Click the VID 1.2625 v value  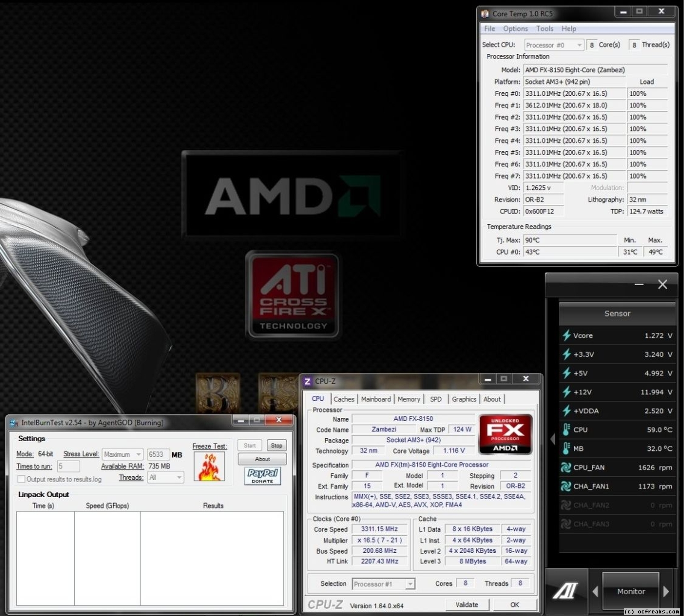[x=544, y=188]
